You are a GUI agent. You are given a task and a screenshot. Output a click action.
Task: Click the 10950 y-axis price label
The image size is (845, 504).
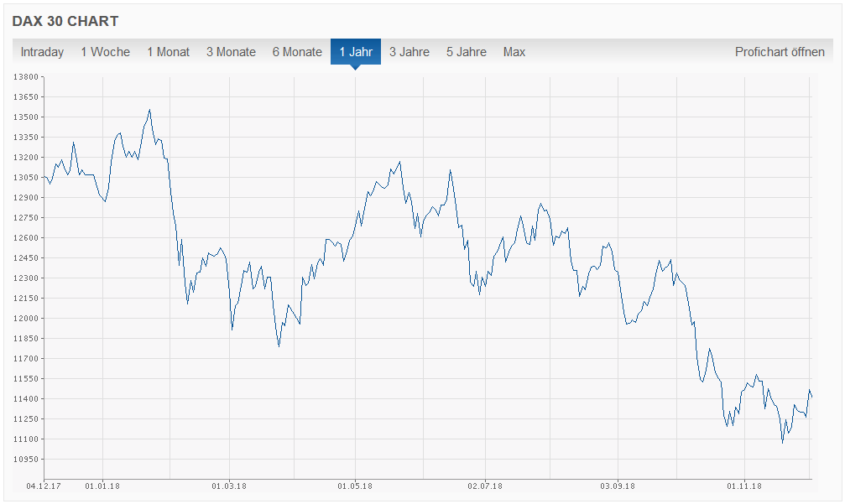(27, 460)
